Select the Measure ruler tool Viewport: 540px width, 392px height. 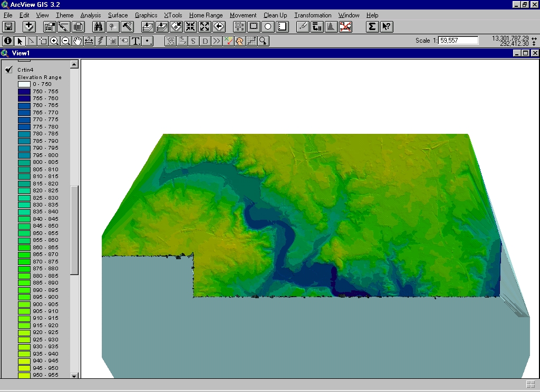(89, 41)
